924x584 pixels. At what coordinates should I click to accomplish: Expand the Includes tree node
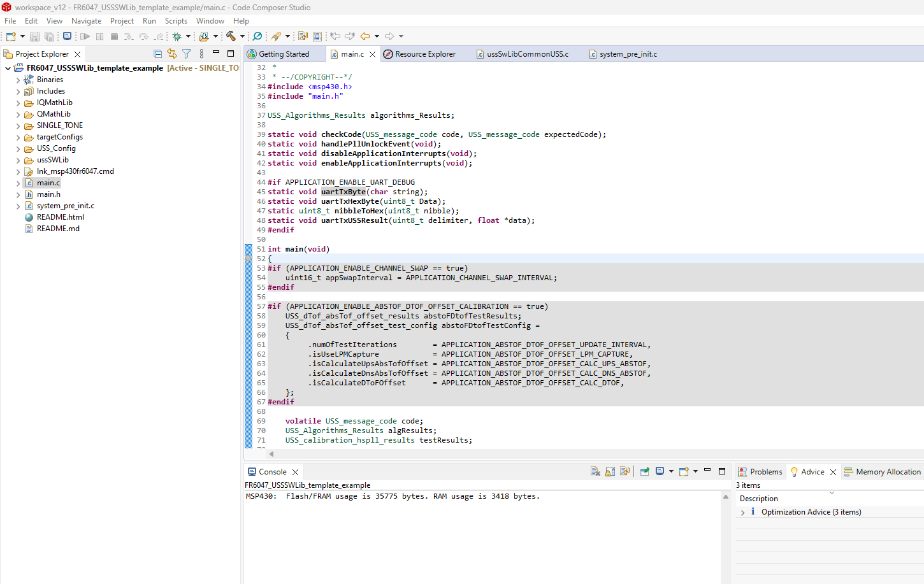tap(18, 92)
